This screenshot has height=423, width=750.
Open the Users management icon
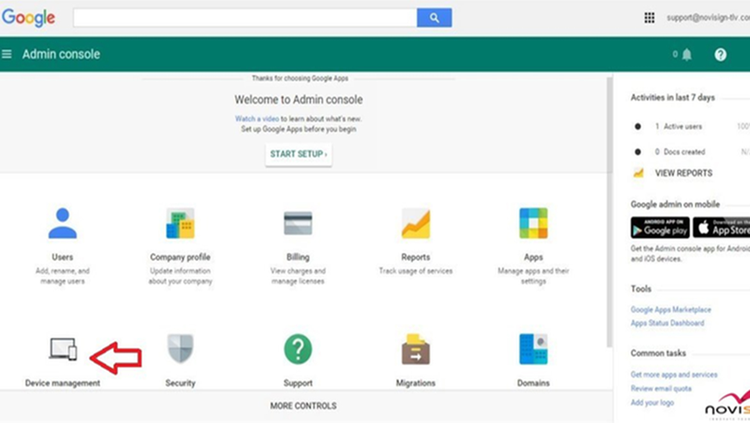pos(62,223)
